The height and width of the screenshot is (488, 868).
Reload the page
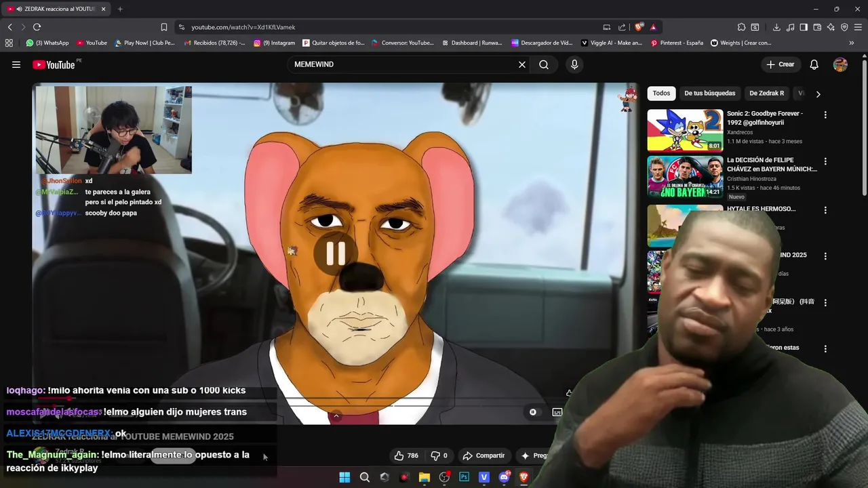[x=37, y=27]
